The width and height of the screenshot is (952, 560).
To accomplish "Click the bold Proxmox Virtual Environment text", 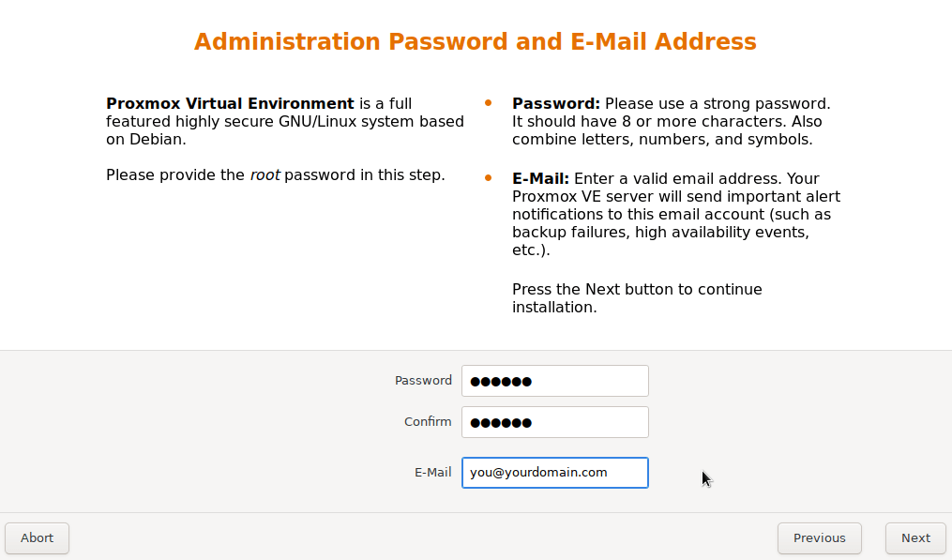I will point(230,103).
